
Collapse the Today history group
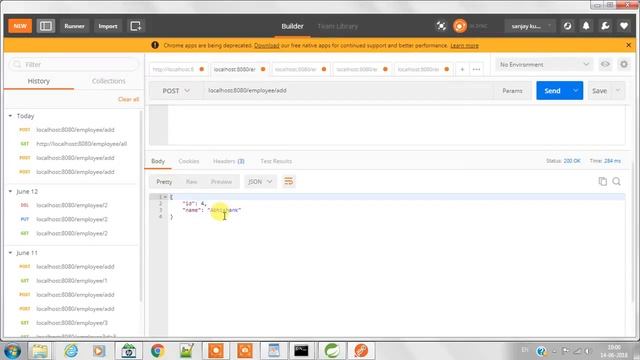[10, 116]
